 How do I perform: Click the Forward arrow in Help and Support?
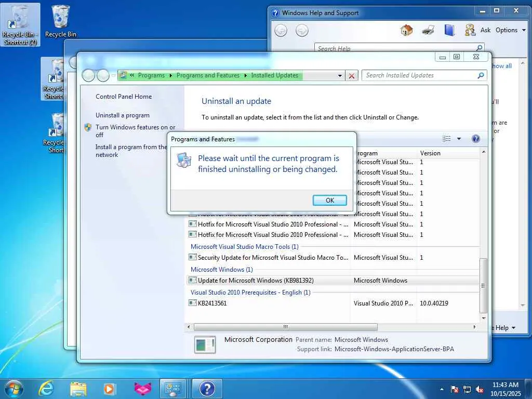point(302,31)
